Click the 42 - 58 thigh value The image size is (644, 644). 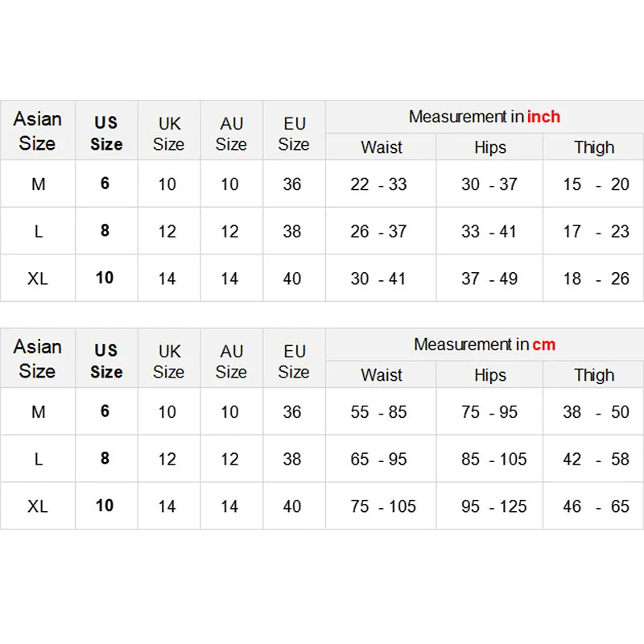[x=596, y=460]
